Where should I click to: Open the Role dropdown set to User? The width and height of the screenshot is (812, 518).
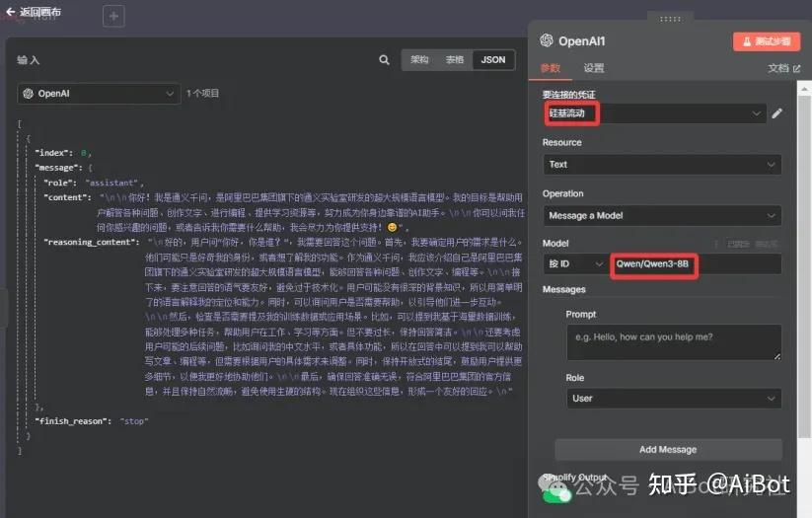tap(674, 399)
